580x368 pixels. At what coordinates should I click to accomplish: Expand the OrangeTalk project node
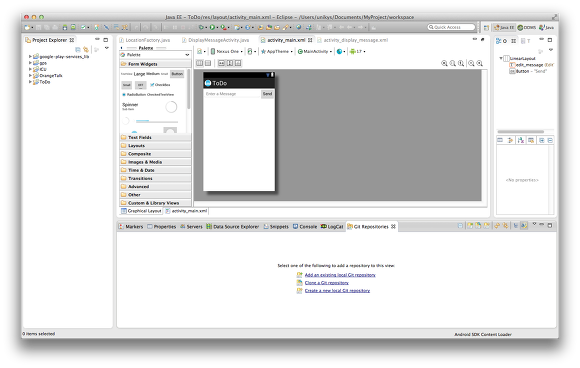pyautogui.click(x=30, y=75)
